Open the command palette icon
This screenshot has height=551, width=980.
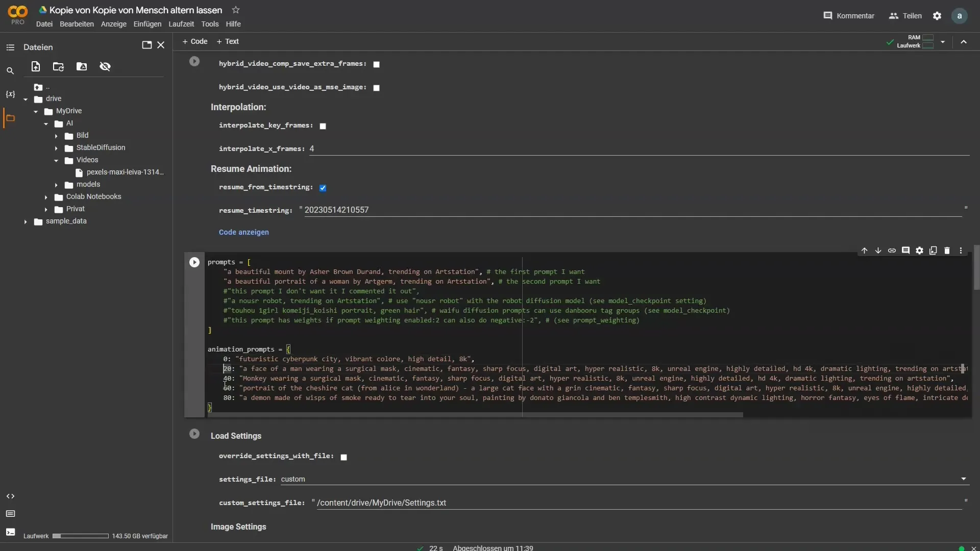[x=10, y=514]
